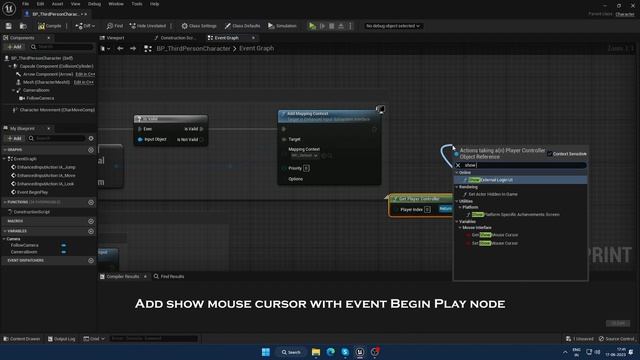Compile the blueprint

pyautogui.click(x=49, y=26)
